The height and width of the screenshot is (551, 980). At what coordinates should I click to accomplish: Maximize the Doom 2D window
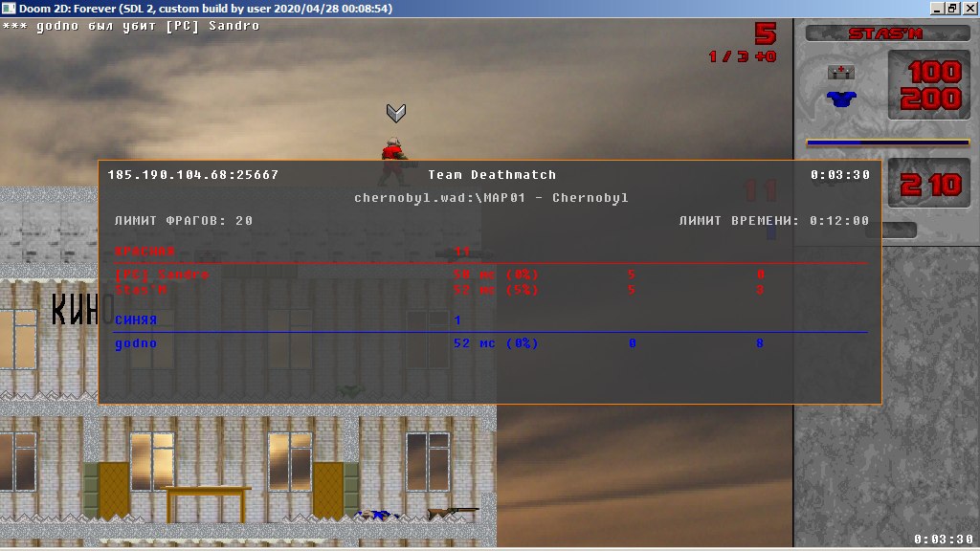click(x=952, y=8)
